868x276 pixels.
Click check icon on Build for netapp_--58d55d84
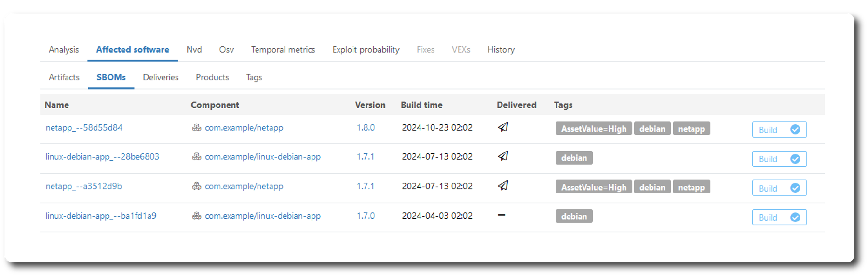click(795, 129)
